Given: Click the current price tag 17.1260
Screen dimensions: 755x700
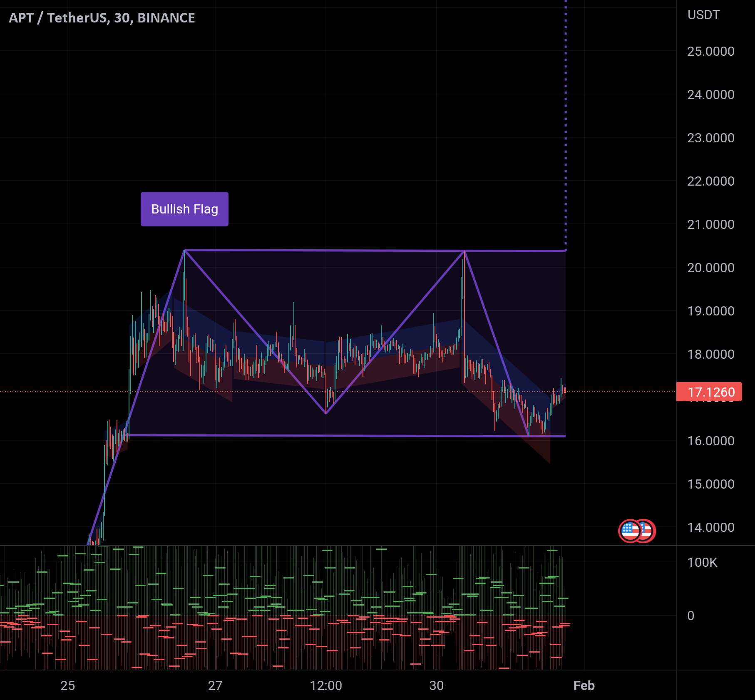Looking at the screenshot, I should pyautogui.click(x=709, y=392).
